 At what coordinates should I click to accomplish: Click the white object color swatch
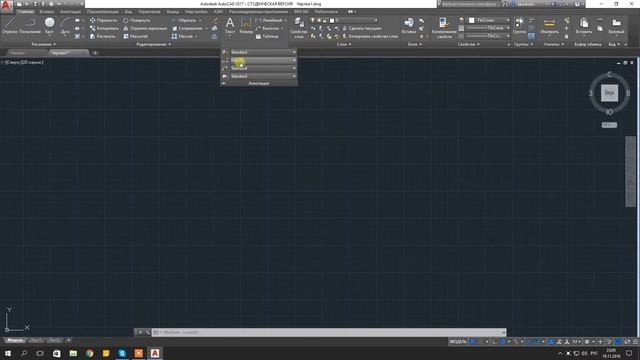coord(471,20)
